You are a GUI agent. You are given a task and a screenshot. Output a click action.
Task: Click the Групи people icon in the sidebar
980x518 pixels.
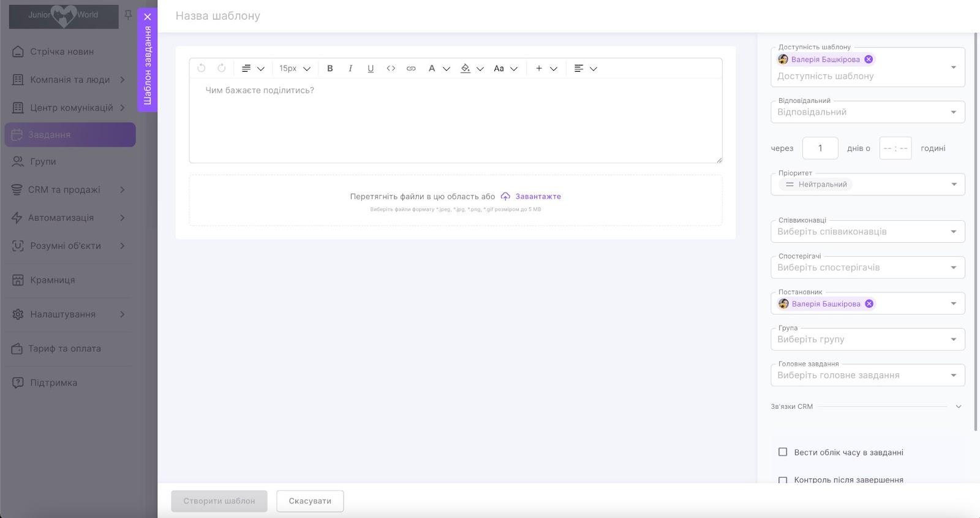(18, 162)
